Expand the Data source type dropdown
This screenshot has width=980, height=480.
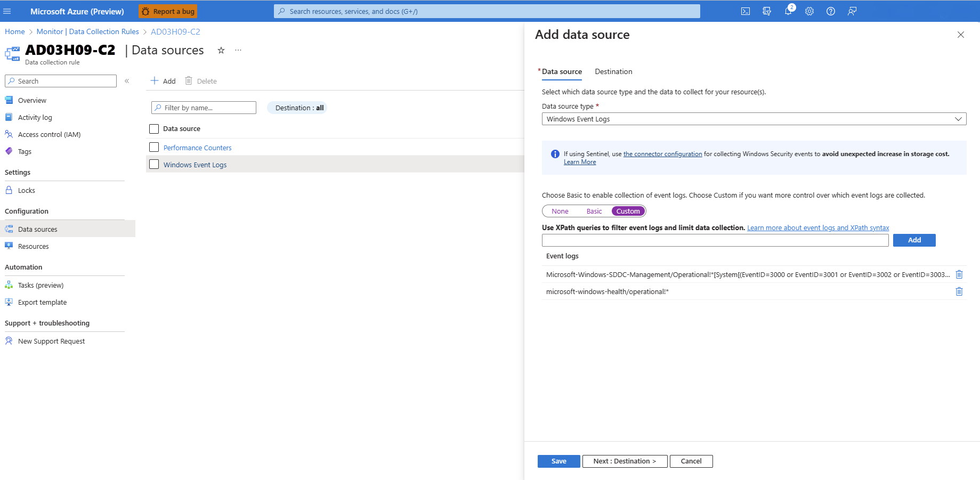(x=754, y=119)
